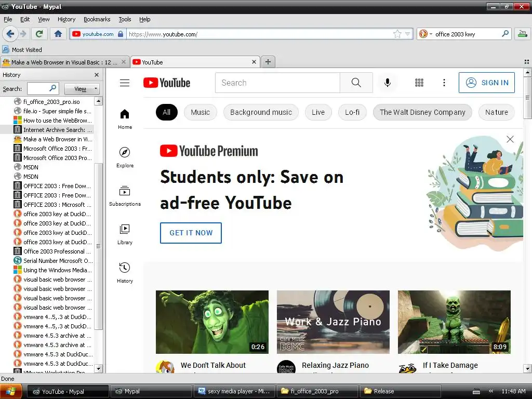The width and height of the screenshot is (532, 399).
Task: Open Explore in the YouTube sidebar
Action: pos(125,157)
